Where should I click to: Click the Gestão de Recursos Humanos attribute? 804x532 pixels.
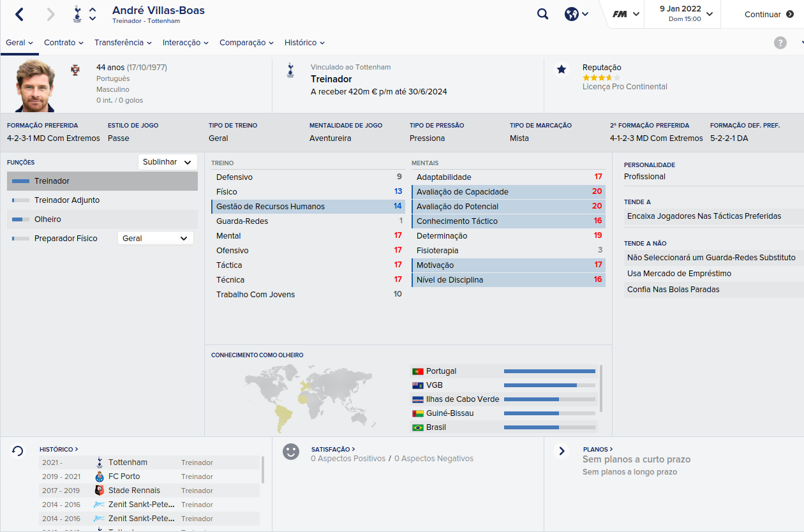click(308, 207)
